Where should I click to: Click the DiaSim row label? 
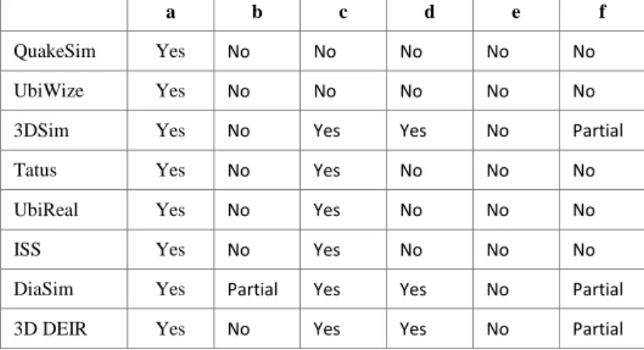[x=43, y=289]
